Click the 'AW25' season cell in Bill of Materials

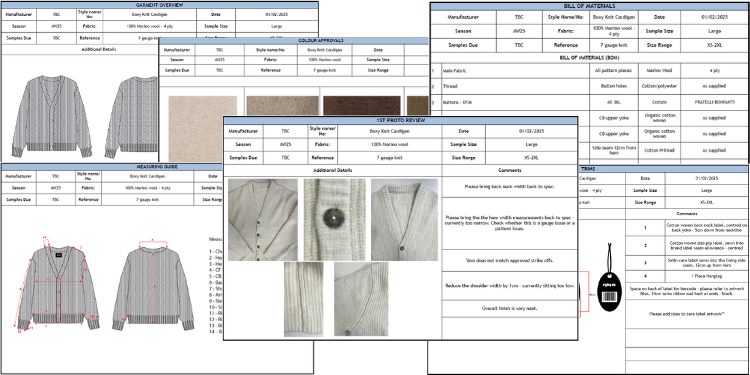(x=519, y=31)
